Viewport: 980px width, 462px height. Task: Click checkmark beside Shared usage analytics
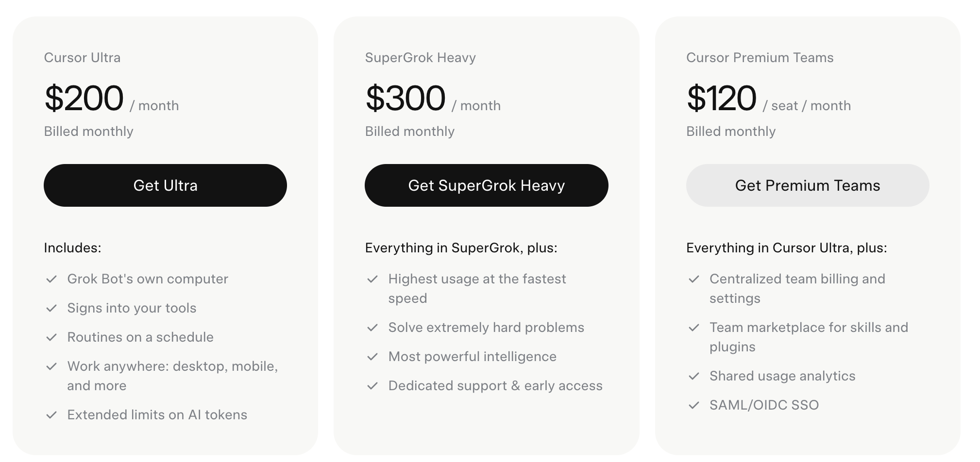(694, 376)
